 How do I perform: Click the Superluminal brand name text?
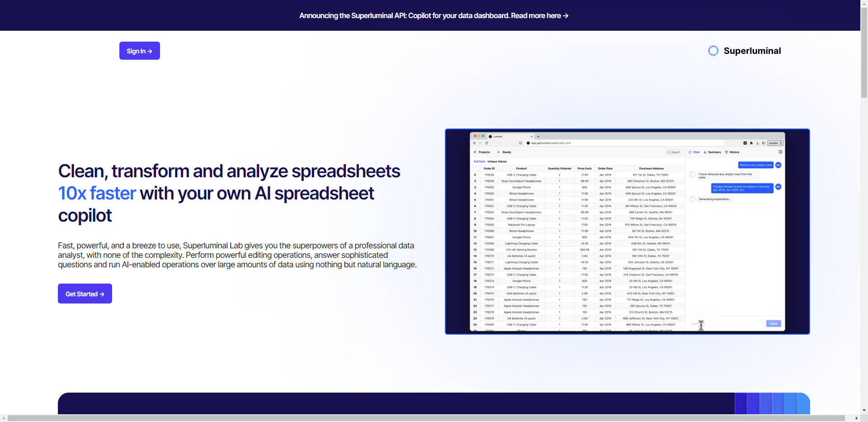click(752, 51)
